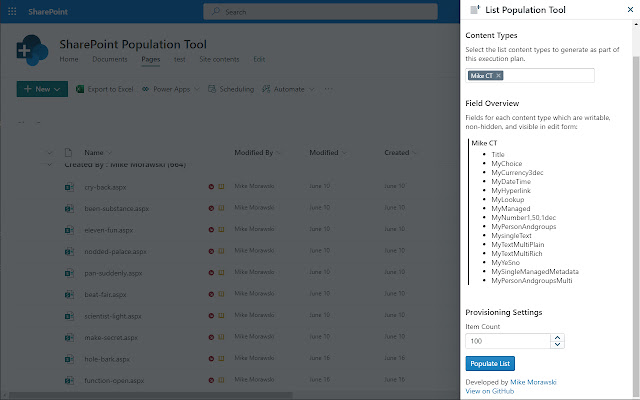640x400 pixels.
Task: Click the been-substance.aspx page file icon
Action: (x=69, y=209)
